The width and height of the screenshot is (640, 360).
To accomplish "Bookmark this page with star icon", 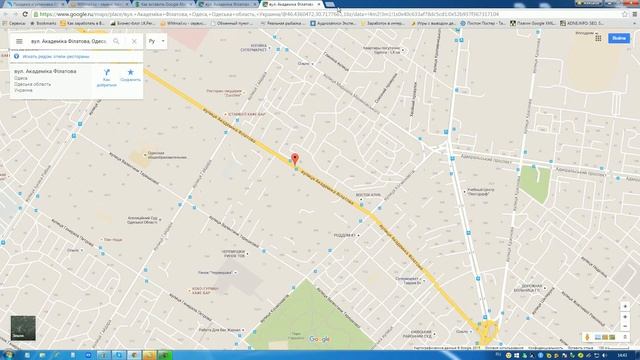I will [x=624, y=14].
